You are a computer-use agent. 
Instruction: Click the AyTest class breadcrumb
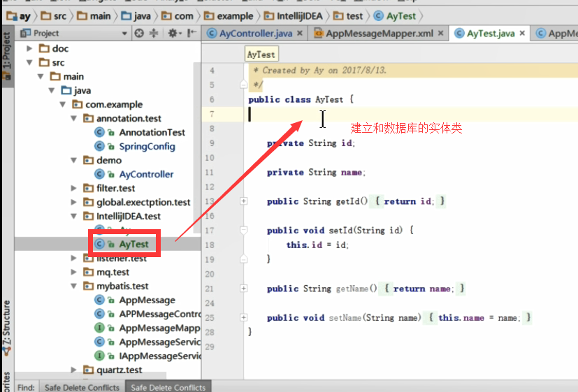pos(395,16)
